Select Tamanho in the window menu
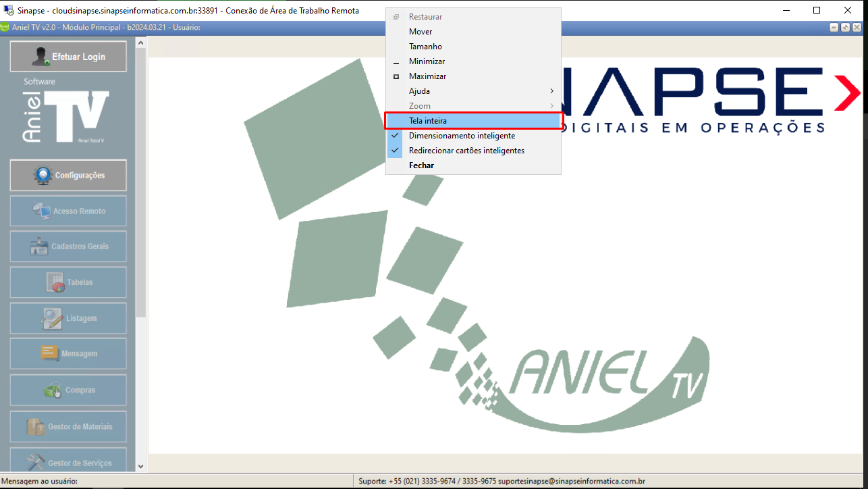868x489 pixels. coord(425,47)
